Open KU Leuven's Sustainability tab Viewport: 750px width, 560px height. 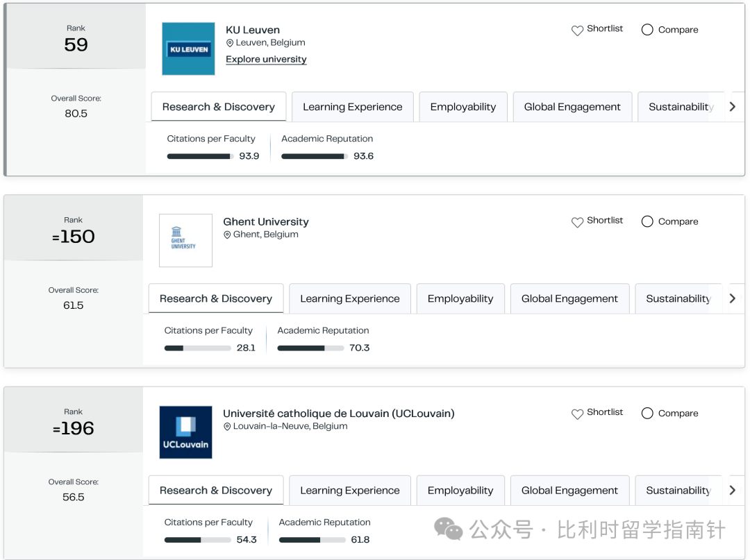tap(681, 107)
